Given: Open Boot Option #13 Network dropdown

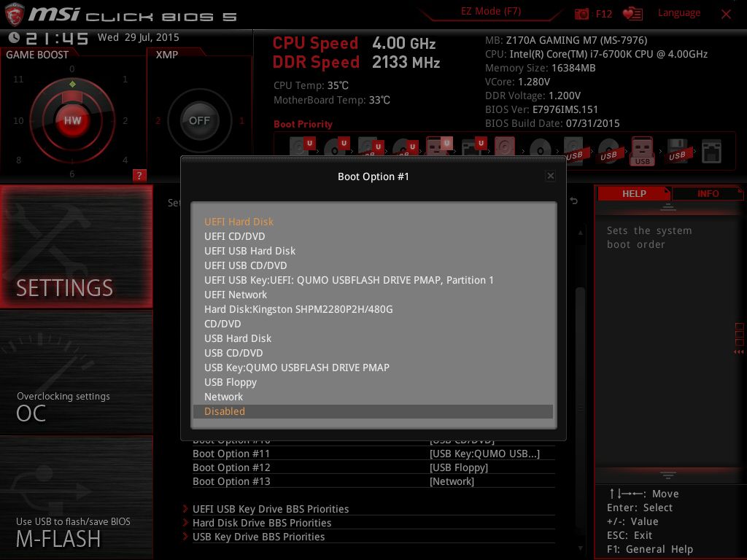Looking at the screenshot, I should 452,481.
